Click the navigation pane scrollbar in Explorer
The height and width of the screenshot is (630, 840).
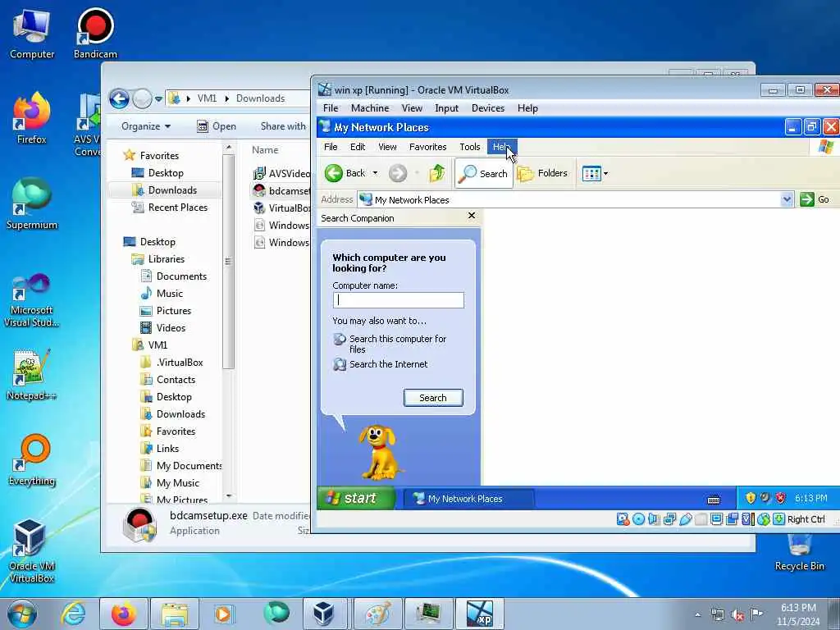[x=229, y=261]
